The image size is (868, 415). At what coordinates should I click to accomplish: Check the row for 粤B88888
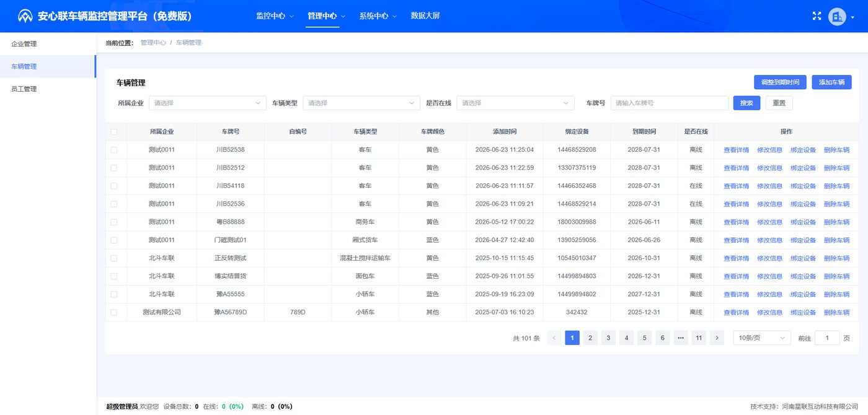click(113, 222)
